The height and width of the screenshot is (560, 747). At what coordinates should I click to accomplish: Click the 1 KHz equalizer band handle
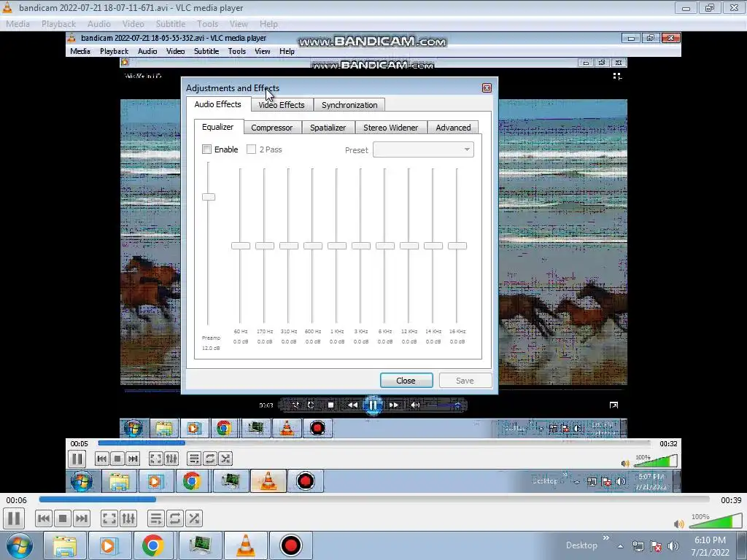pos(337,246)
